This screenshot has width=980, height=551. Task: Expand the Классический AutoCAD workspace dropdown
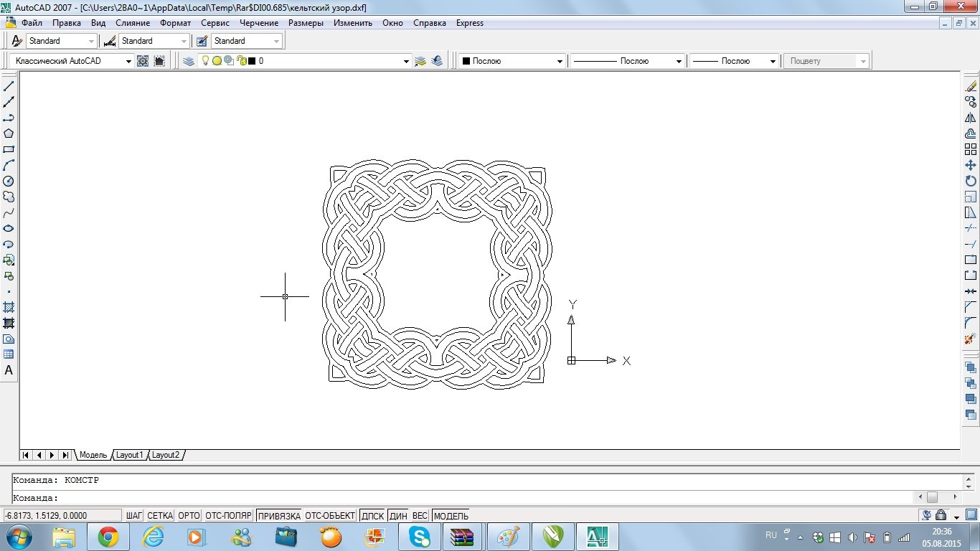click(x=128, y=62)
